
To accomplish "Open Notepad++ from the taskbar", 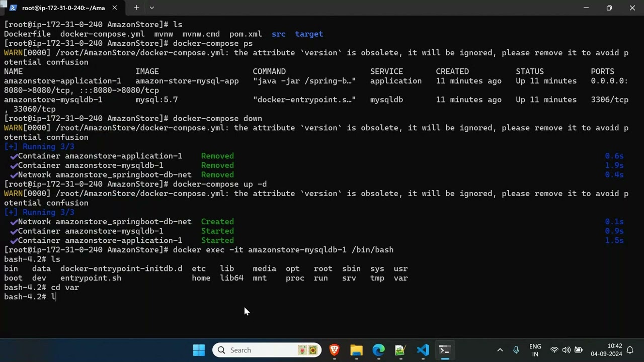I will [400, 350].
